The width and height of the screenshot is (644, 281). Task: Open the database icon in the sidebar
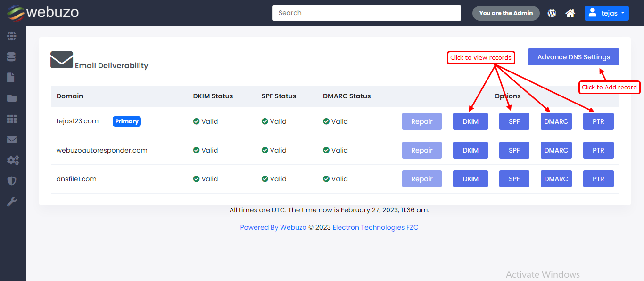click(12, 57)
